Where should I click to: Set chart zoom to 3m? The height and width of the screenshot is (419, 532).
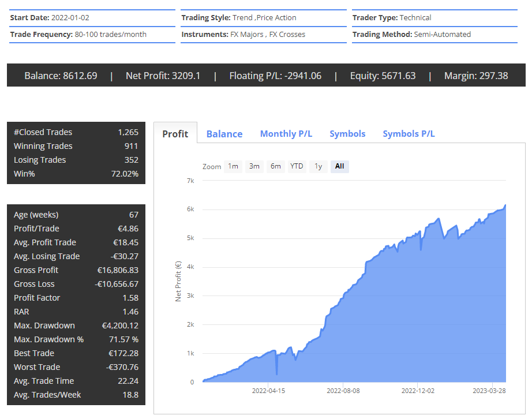click(254, 166)
